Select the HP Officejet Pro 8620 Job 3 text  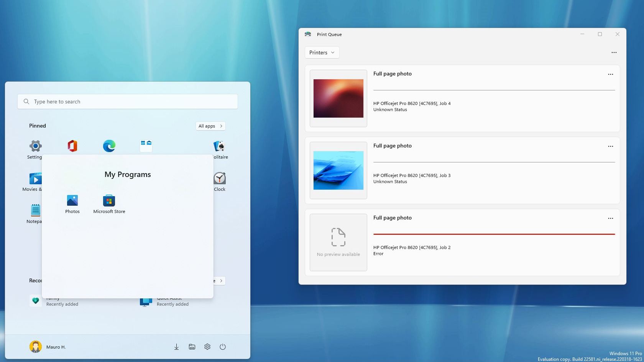(412, 175)
